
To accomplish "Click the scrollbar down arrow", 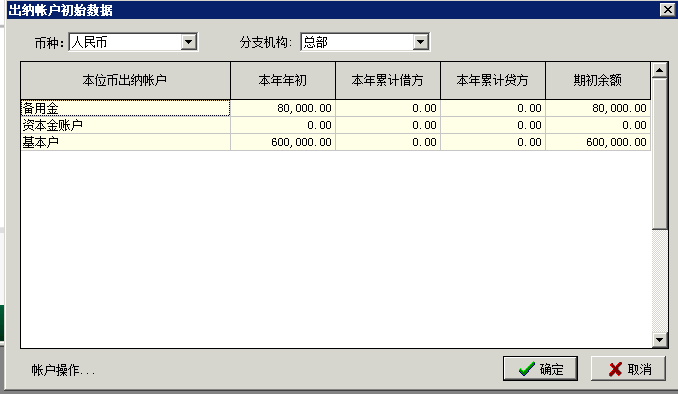I will coord(659,340).
